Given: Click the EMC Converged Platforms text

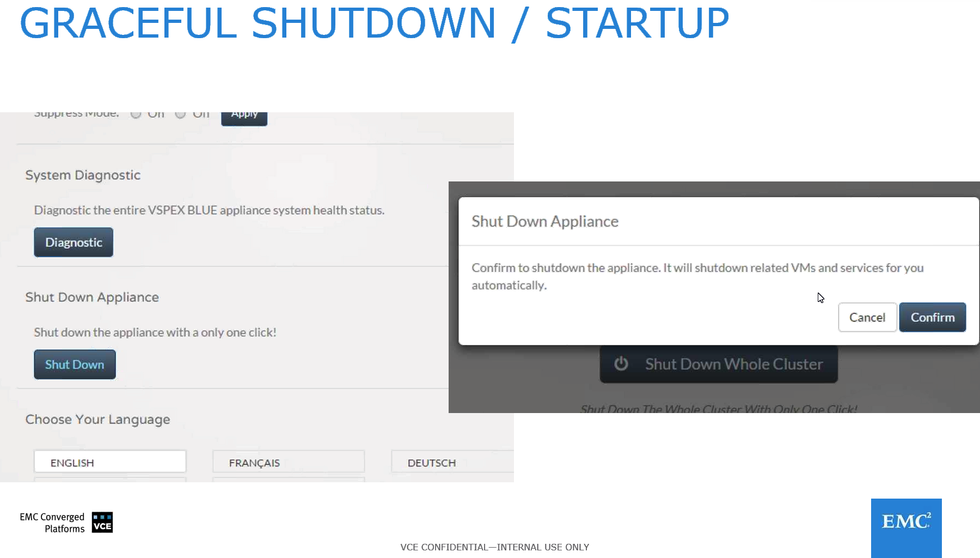Looking at the screenshot, I should pyautogui.click(x=52, y=523).
